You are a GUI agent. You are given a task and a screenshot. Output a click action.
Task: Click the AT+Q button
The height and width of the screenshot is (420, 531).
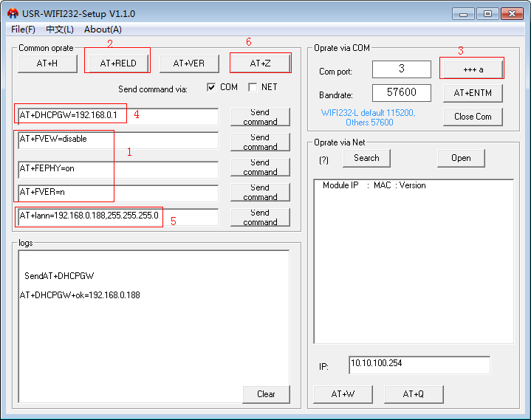pyautogui.click(x=414, y=394)
